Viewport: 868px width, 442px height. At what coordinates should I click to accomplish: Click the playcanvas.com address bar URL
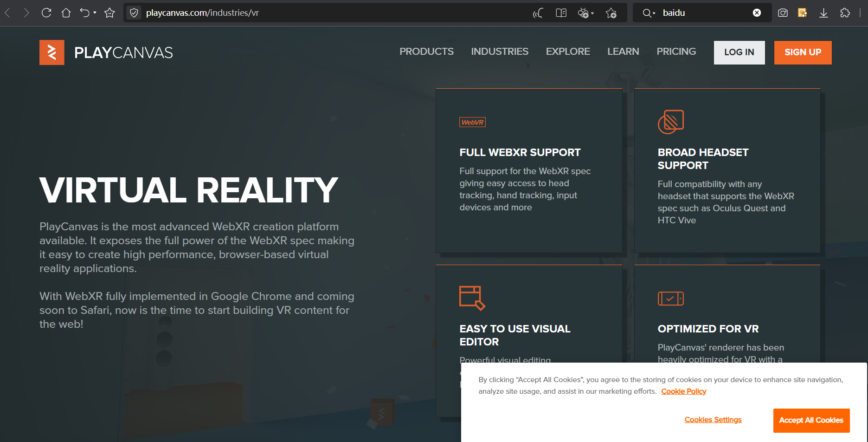202,13
